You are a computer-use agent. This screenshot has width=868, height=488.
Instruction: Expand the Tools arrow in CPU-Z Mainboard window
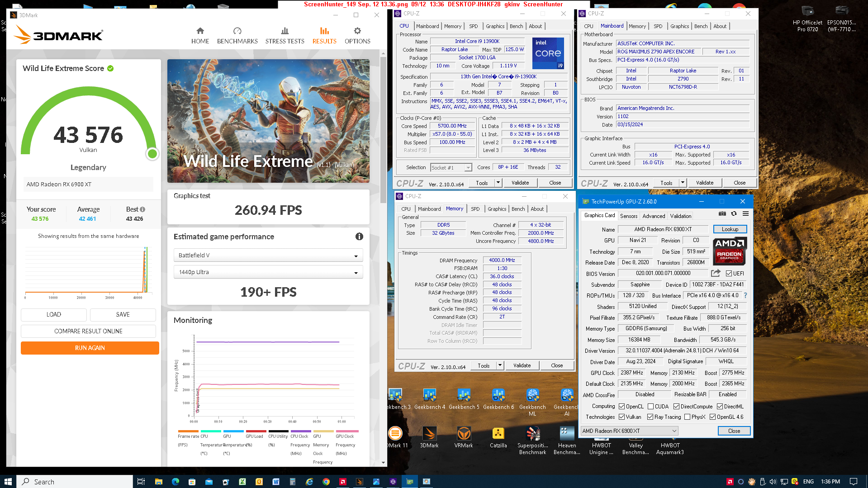683,183
